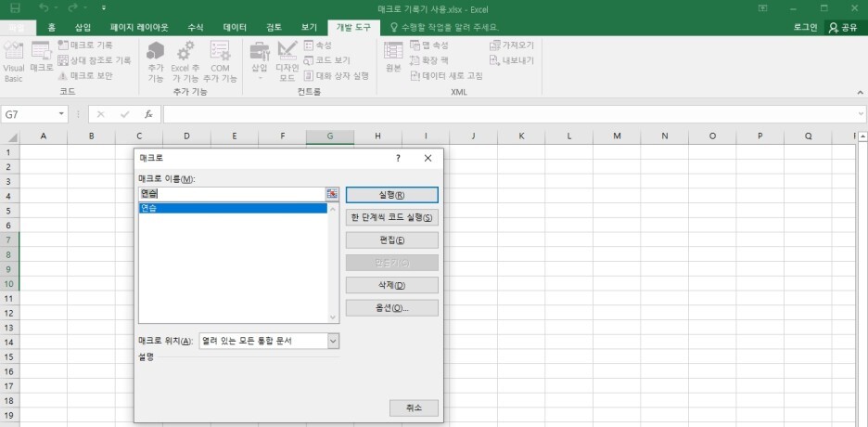This screenshot has width=868, height=427.
Task: Select column K header
Action: click(521, 136)
